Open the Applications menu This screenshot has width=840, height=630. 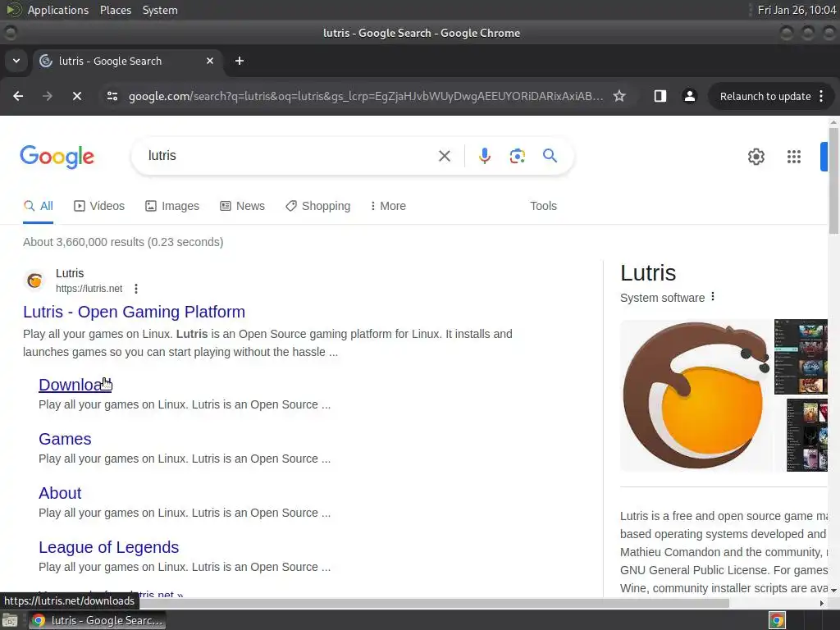click(58, 10)
